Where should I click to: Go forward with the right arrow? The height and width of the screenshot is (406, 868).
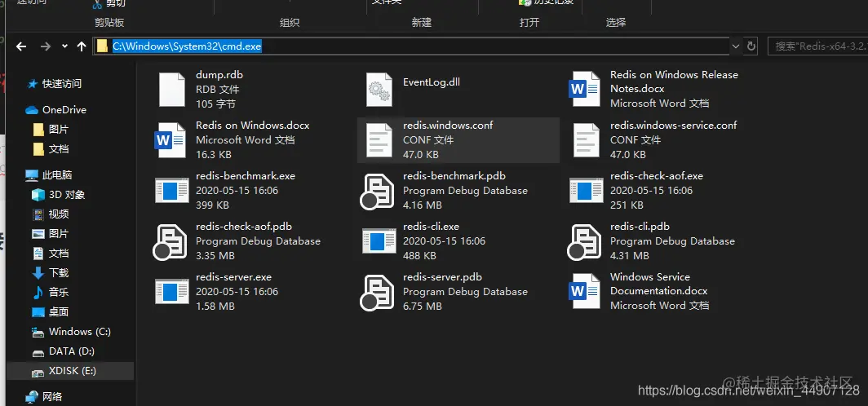[46, 46]
